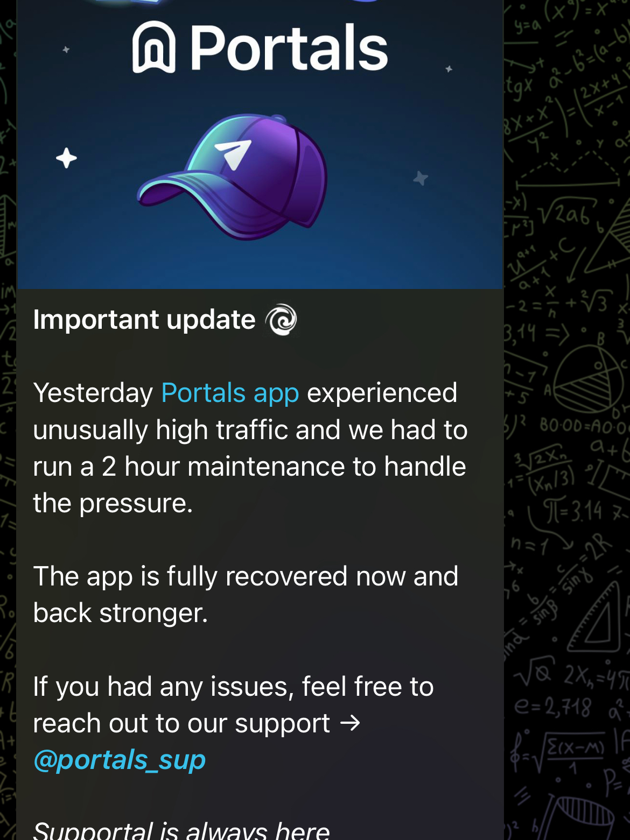Tap the Portals arch logo icon
The width and height of the screenshot is (630, 840).
coord(154,47)
